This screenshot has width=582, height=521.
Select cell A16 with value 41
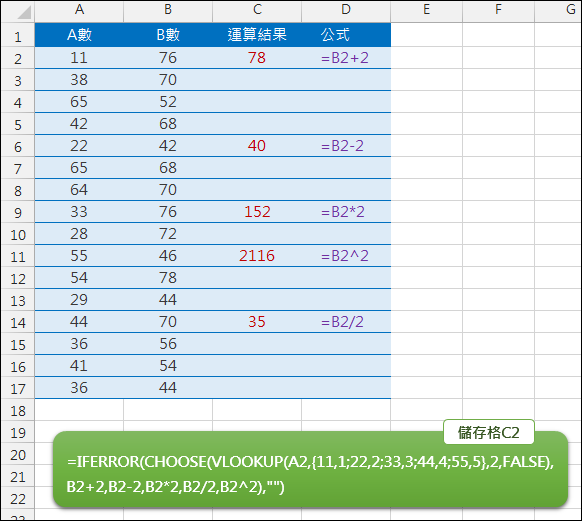click(x=79, y=366)
